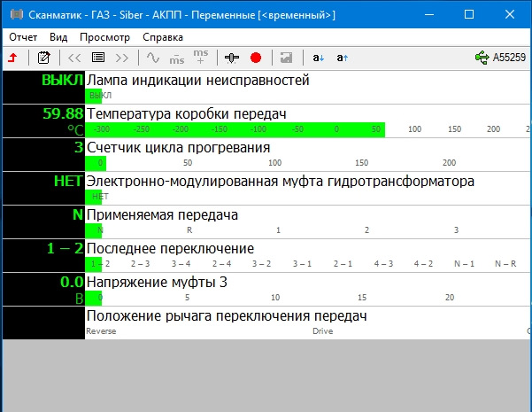This screenshot has width=532, height=412.
Task: Select the Последнее переключение parameter
Action: click(266, 255)
